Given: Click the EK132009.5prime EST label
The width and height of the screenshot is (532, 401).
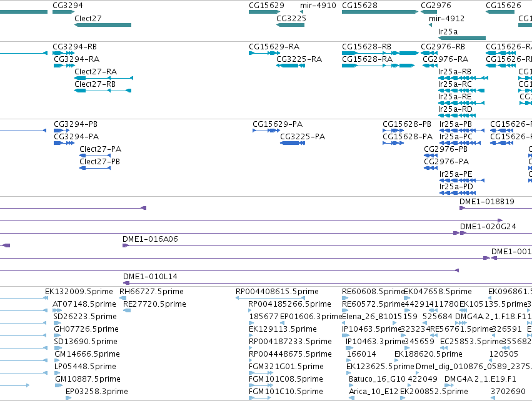Looking at the screenshot, I should (x=79, y=292).
